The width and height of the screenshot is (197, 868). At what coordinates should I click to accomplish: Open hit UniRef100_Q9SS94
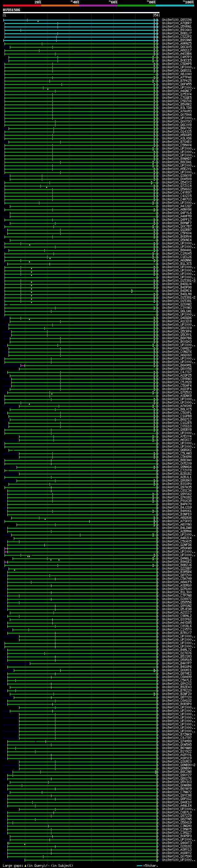(x=177, y=20)
